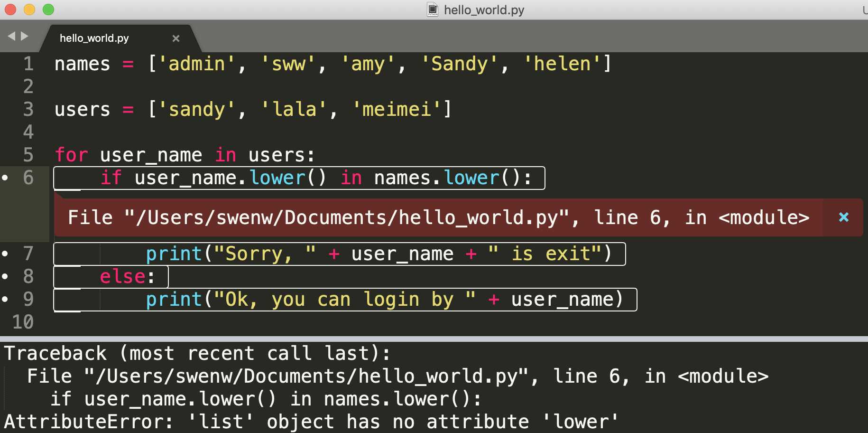This screenshot has height=433, width=868.
Task: Dismiss the inline error phantom
Action: [x=843, y=217]
